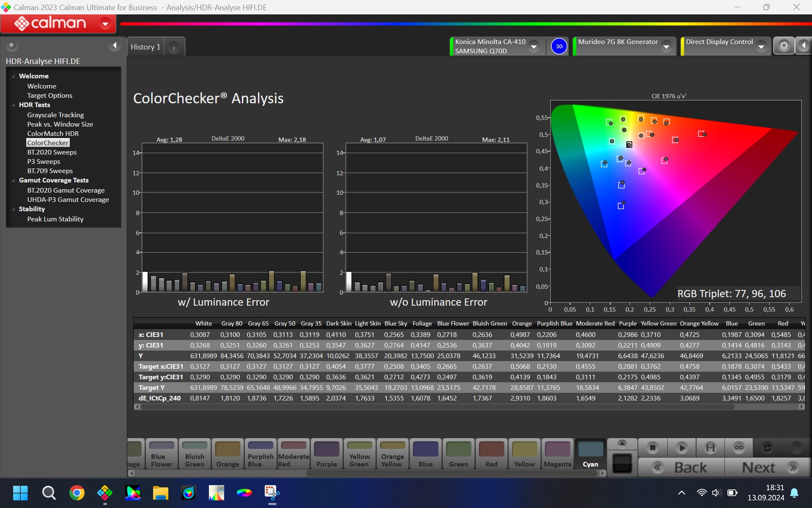
Task: Open Calman settings gear icon
Action: point(784,46)
